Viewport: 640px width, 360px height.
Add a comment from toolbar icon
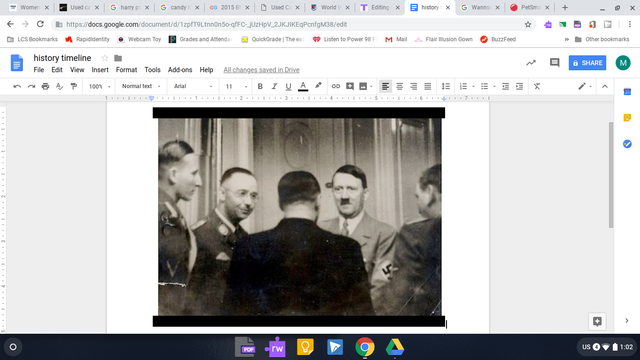[350, 86]
